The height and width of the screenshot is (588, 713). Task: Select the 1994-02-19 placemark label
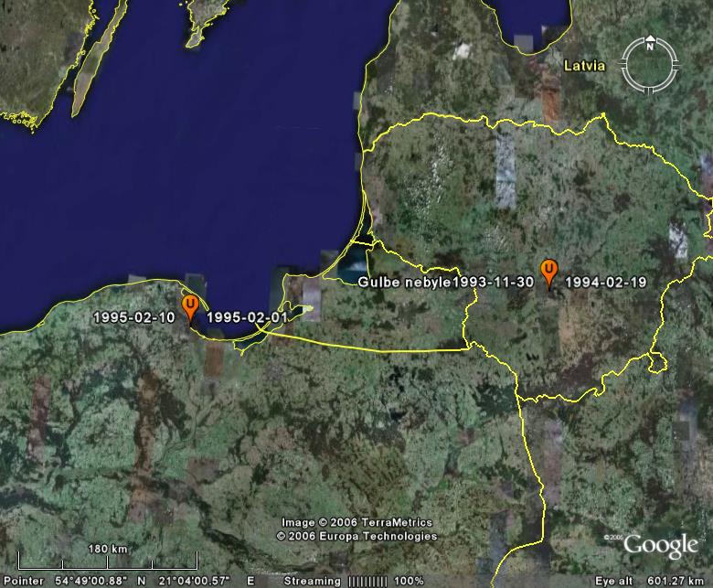click(x=605, y=283)
